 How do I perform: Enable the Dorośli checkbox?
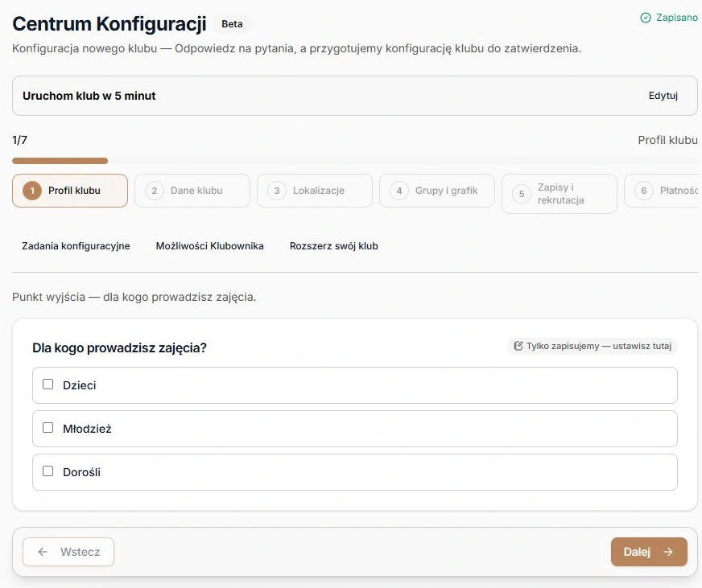[48, 471]
